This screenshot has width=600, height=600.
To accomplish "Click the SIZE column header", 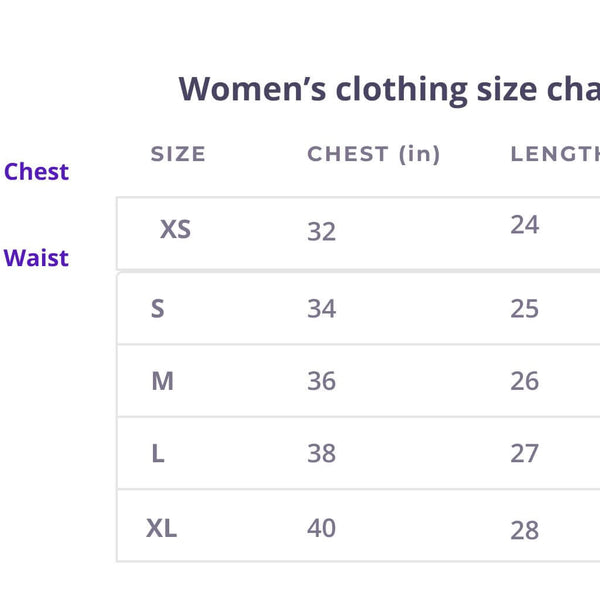I will pyautogui.click(x=178, y=154).
